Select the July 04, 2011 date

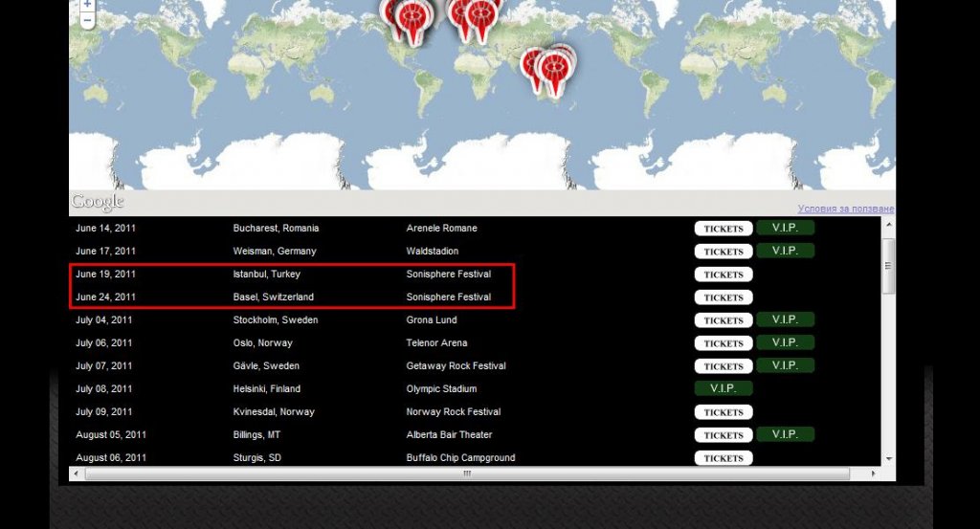pos(103,320)
